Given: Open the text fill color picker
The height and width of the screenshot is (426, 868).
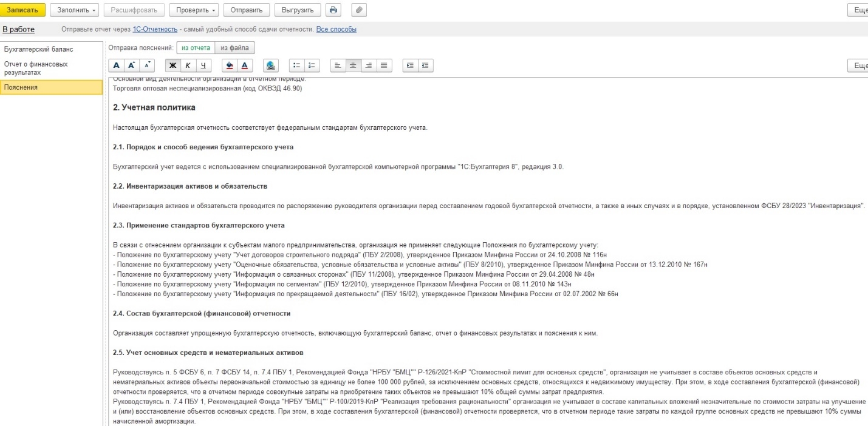Looking at the screenshot, I should pyautogui.click(x=229, y=66).
